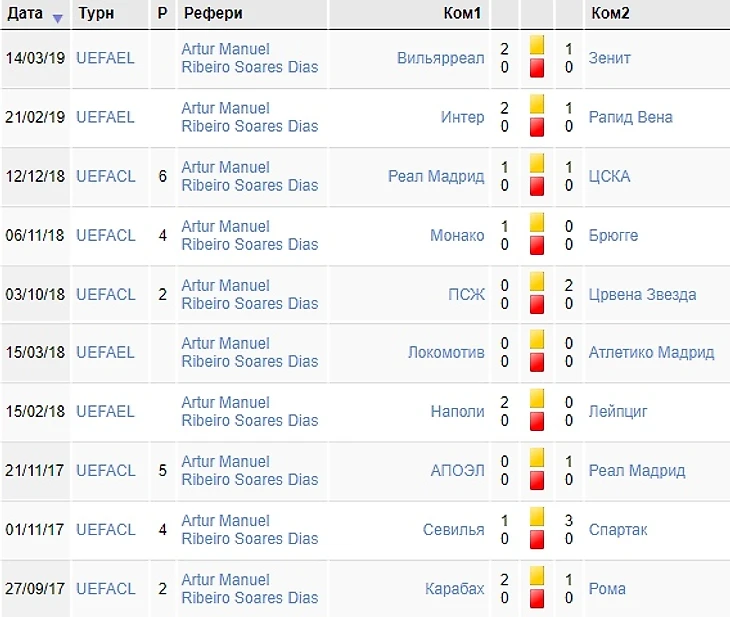Click the red card icon in Карабах row
The height and width of the screenshot is (617, 730).
click(536, 598)
